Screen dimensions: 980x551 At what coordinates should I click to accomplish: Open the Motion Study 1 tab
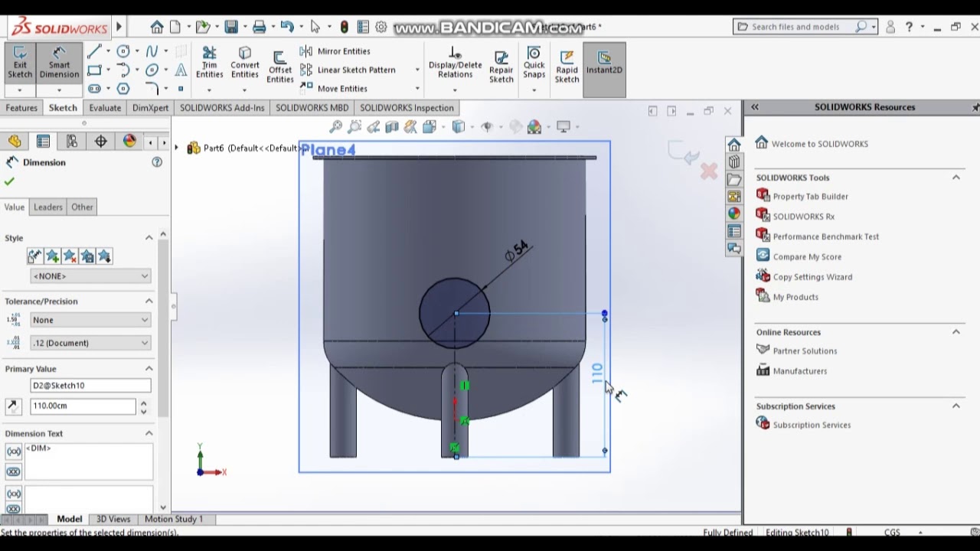(174, 519)
